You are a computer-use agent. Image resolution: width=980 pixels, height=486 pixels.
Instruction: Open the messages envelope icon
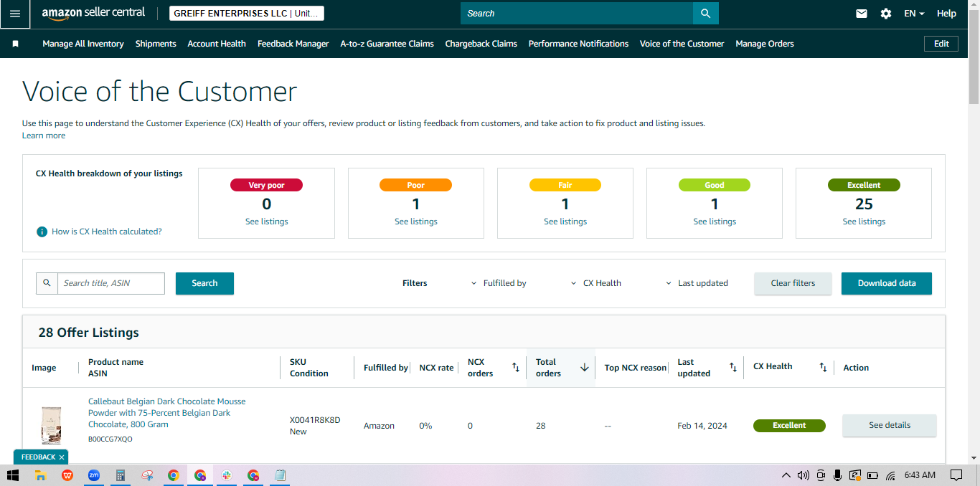862,14
